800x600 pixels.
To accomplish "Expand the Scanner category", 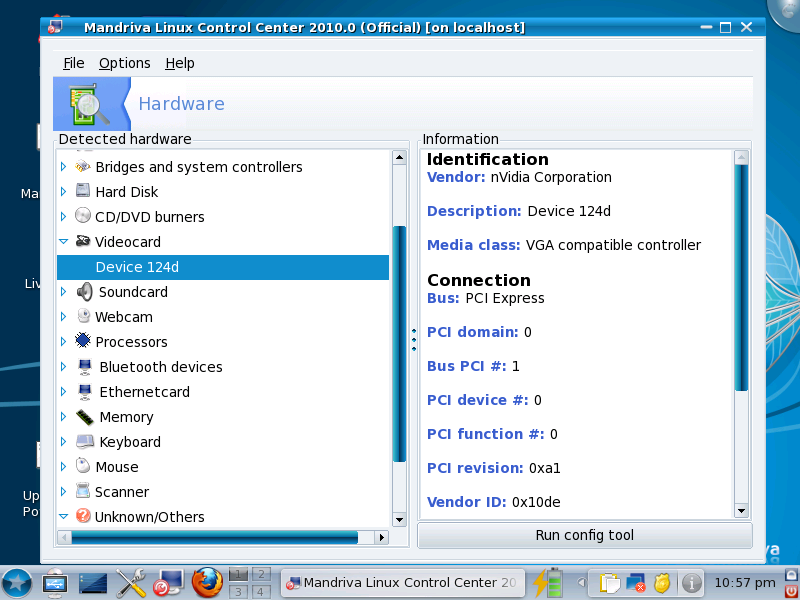I will 63,491.
